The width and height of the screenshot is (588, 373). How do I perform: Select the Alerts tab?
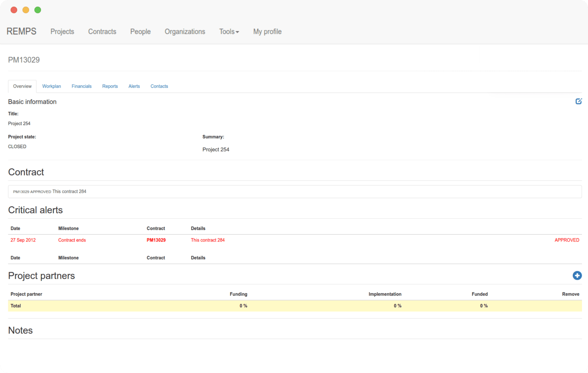click(x=134, y=86)
